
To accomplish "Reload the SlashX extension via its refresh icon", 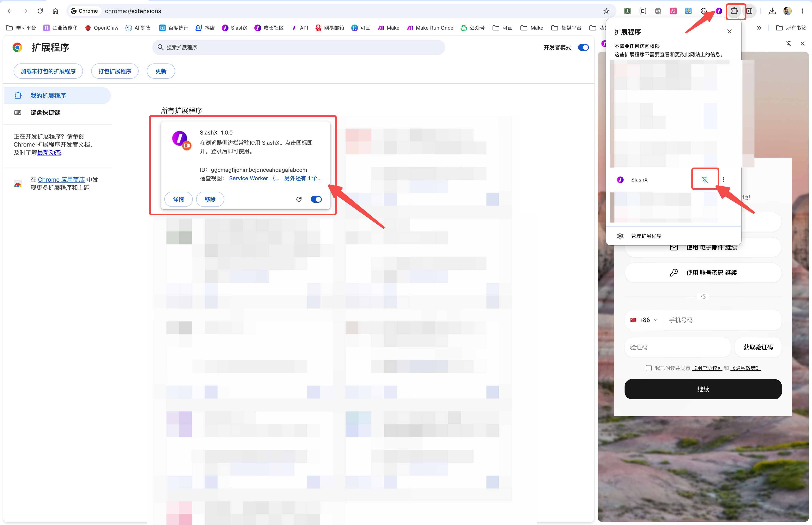I will (299, 199).
